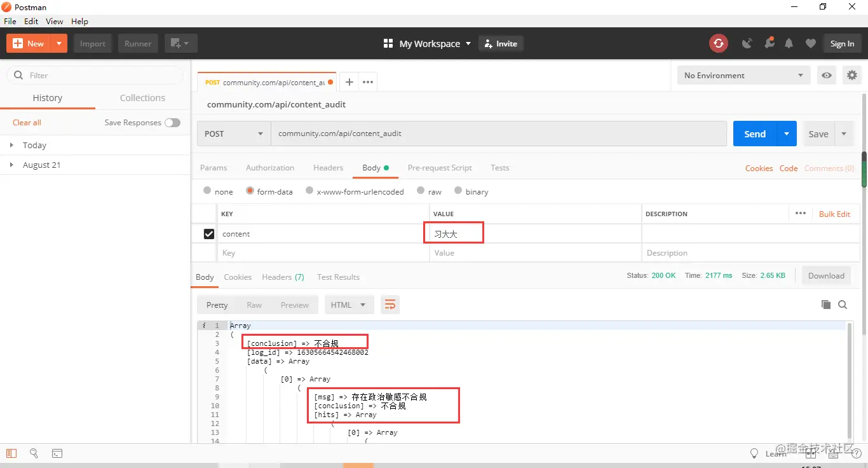Copy response with the clipboard icon
The image size is (868, 468).
[x=825, y=305]
